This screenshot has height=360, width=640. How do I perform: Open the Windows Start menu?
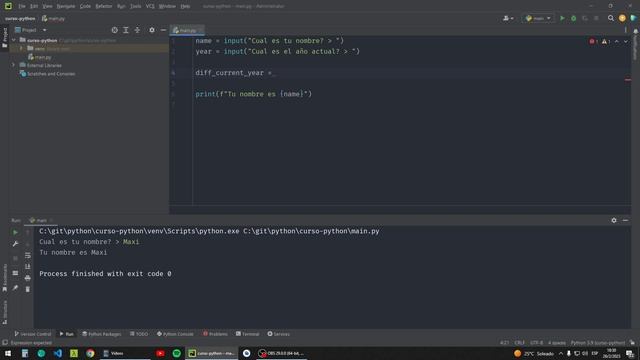pos(8,353)
